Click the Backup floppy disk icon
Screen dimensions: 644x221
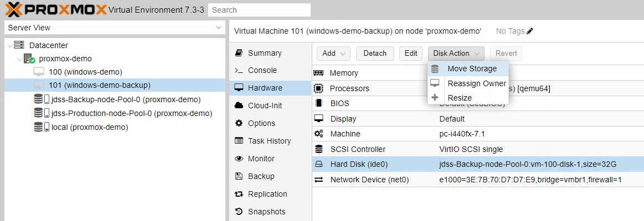click(239, 176)
